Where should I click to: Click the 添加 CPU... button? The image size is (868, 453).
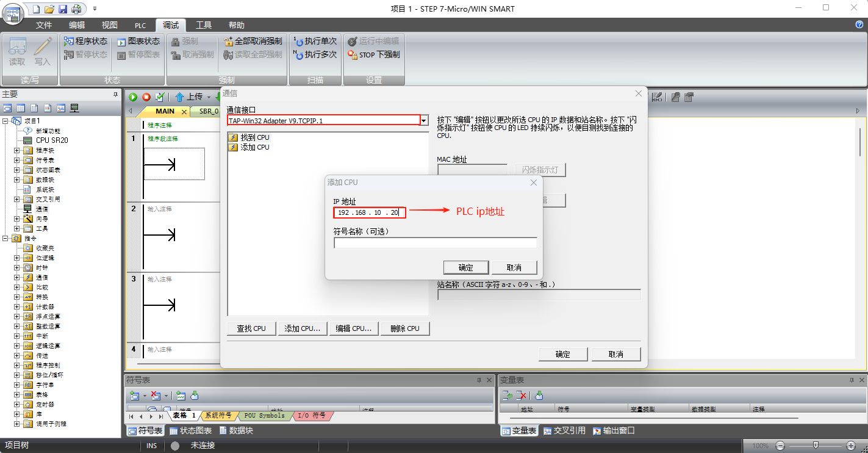click(303, 328)
